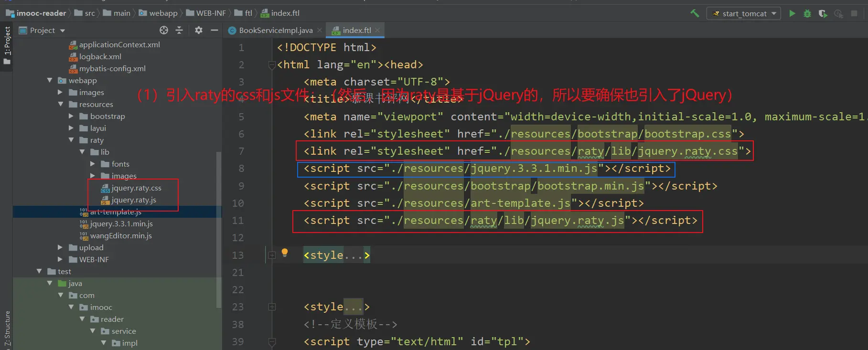Click WEB-INF in the breadcrumb path

[211, 13]
